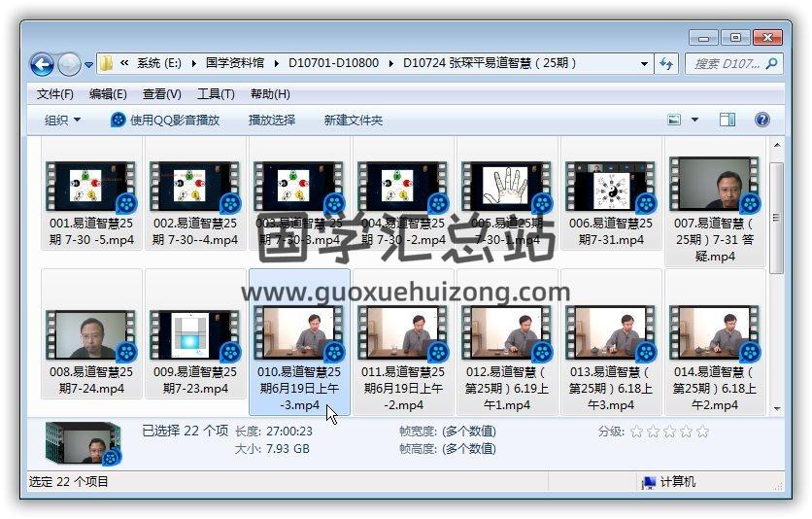Select video thumbnail 003.易道智慧25期 7-30-3.mp4

pos(299,187)
